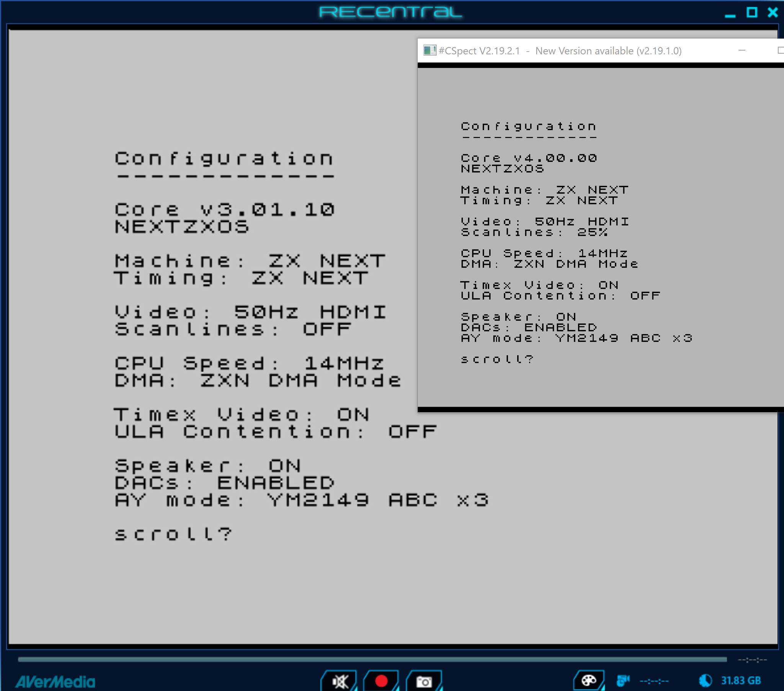
Task: Click 'scroll?' prompt in the capture view
Action: [x=173, y=534]
